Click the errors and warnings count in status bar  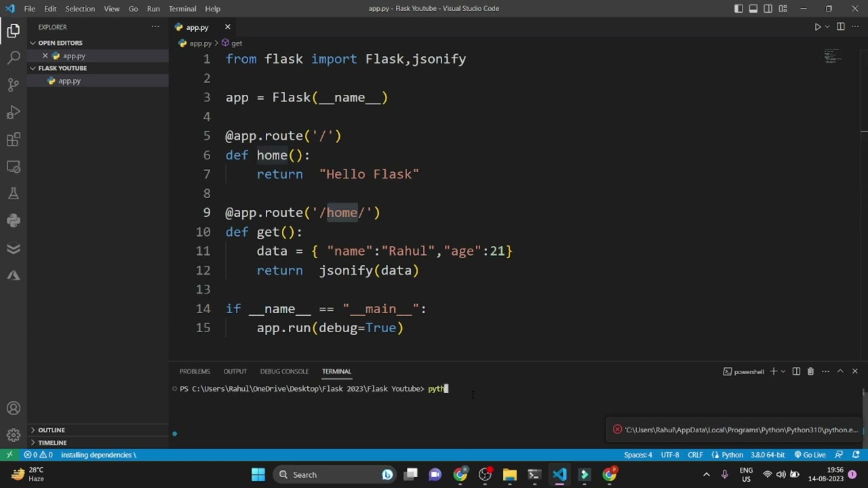pyautogui.click(x=38, y=455)
